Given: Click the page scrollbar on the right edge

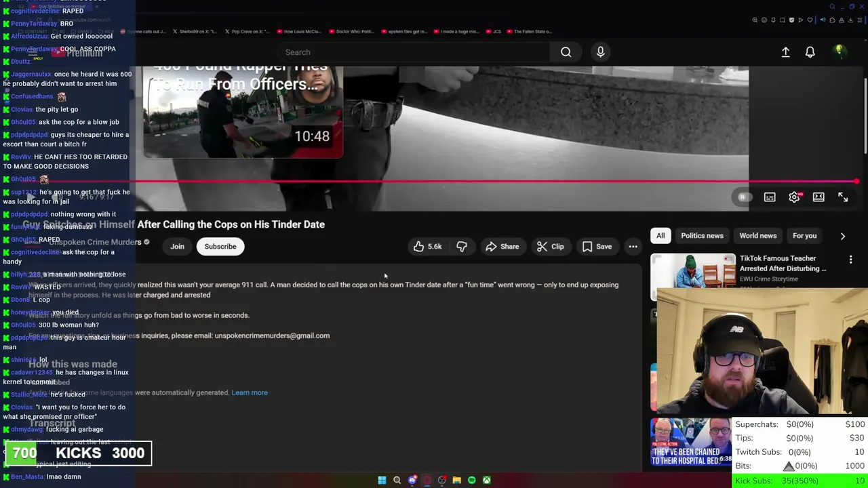Looking at the screenshot, I should (x=865, y=115).
